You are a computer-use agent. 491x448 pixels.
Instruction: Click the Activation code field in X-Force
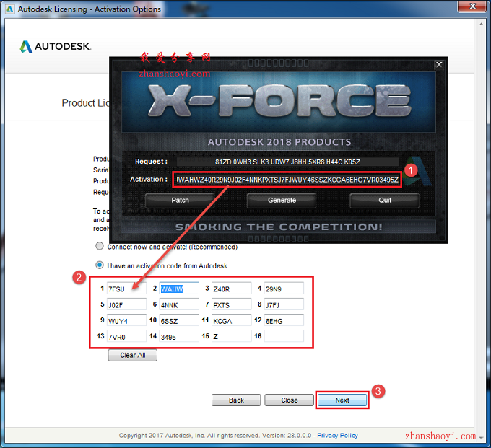point(287,180)
